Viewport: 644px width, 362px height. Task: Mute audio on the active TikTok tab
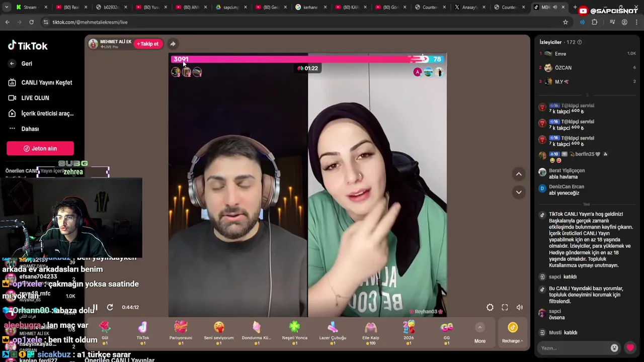click(x=555, y=7)
